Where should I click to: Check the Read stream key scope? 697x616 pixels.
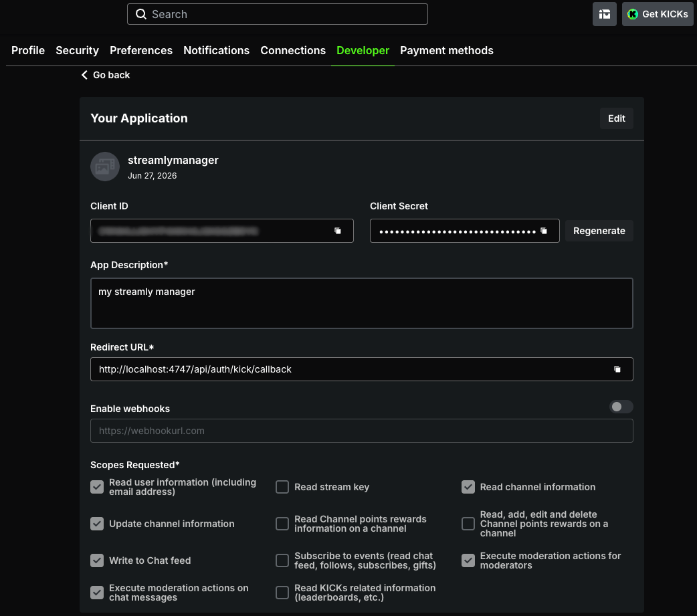(282, 487)
